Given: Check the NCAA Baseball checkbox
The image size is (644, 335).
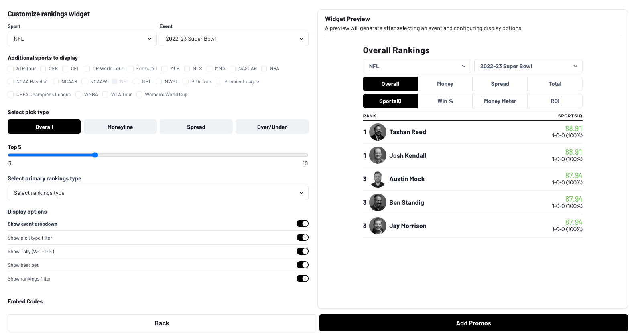Looking at the screenshot, I should coord(11,81).
